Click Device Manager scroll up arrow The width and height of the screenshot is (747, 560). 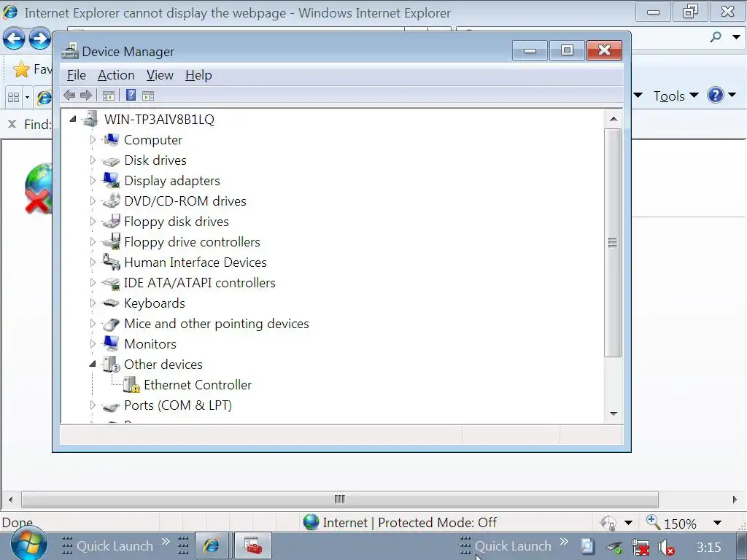tap(614, 119)
